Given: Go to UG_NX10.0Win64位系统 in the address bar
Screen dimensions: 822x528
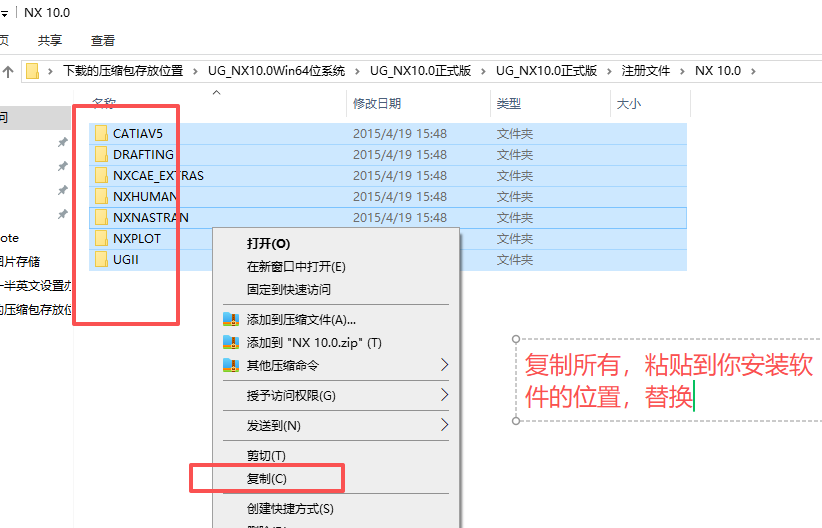Looking at the screenshot, I should coord(276,71).
